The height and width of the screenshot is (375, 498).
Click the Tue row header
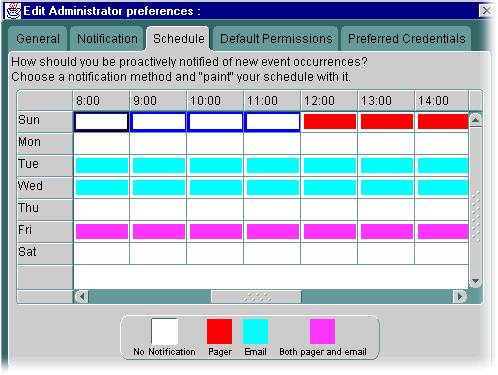(45, 166)
